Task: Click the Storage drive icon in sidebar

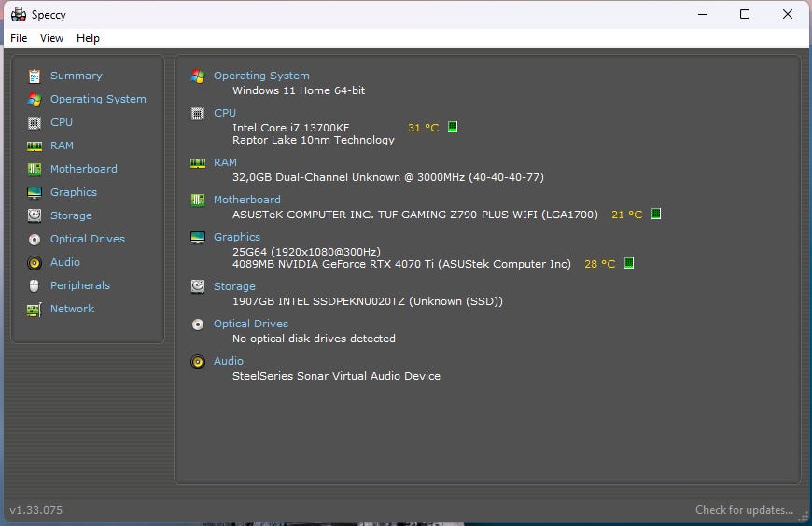Action: pyautogui.click(x=35, y=215)
